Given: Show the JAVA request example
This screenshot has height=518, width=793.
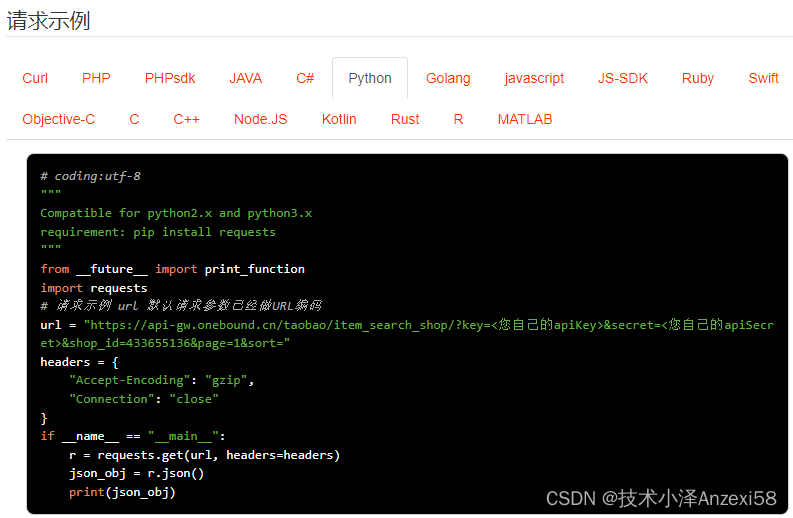Looking at the screenshot, I should point(246,78).
